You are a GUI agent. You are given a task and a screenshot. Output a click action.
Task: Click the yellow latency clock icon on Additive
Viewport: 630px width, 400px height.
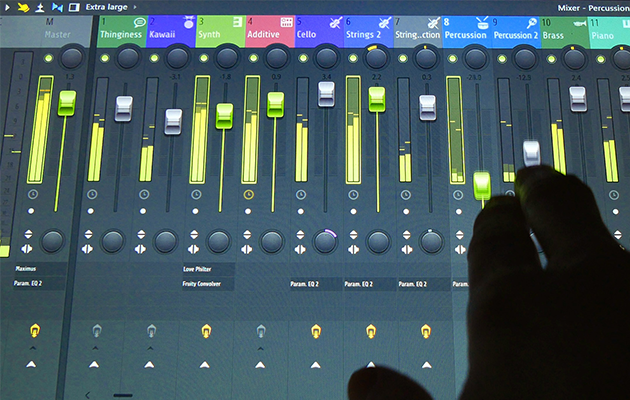pyautogui.click(x=249, y=194)
